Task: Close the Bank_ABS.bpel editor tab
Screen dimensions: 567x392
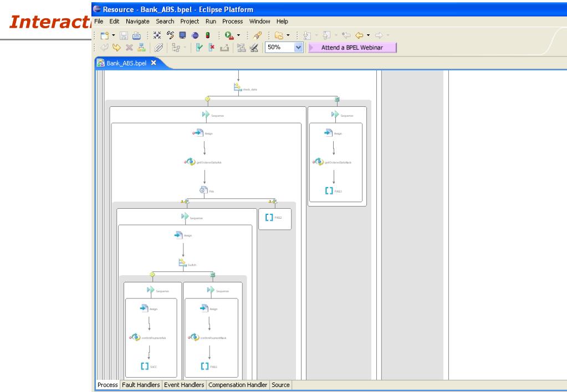Action: click(154, 63)
